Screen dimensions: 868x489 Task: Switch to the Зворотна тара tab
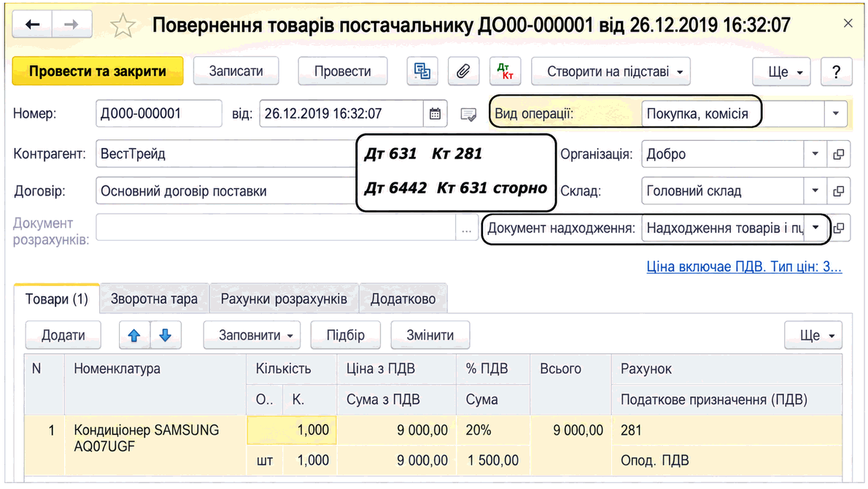(154, 299)
